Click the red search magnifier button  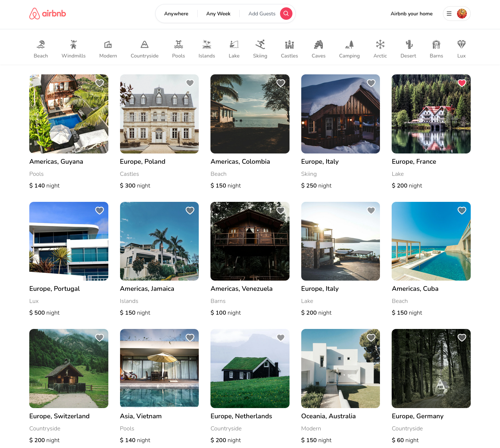[x=286, y=14]
